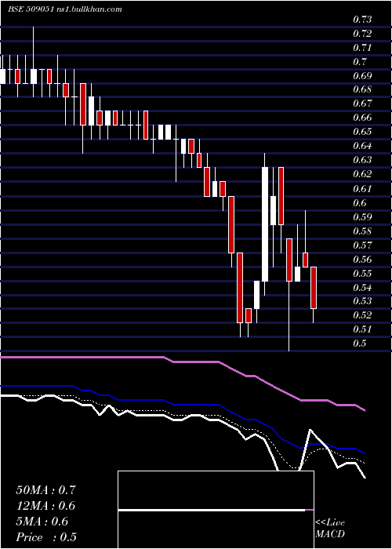Click the 12MA : 0.6 readout

click(x=45, y=506)
